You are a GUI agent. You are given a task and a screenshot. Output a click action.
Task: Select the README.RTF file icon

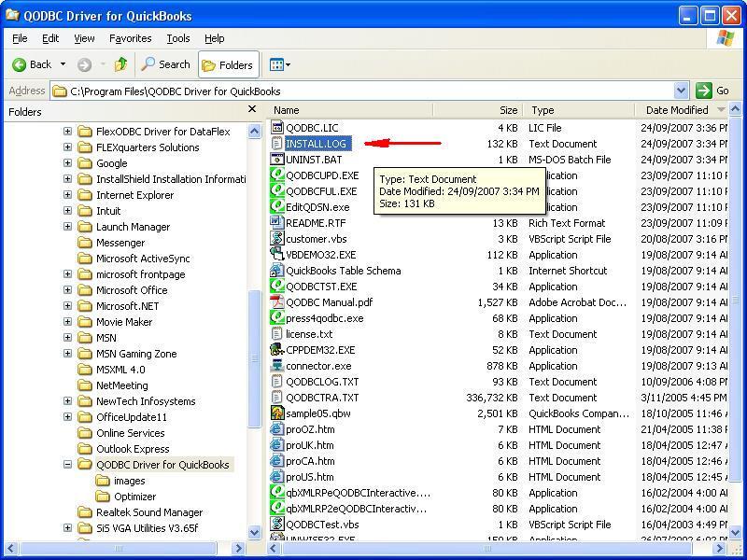(277, 223)
